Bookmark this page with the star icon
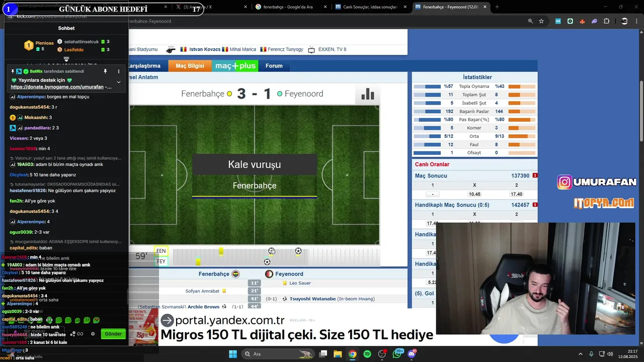Screen dimensions: 644x362 [x=541, y=21]
